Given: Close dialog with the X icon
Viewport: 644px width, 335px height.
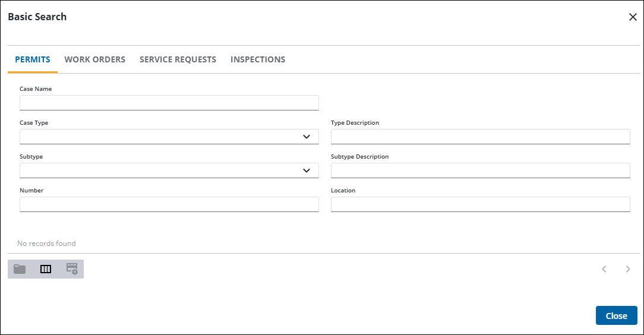Looking at the screenshot, I should (x=633, y=17).
